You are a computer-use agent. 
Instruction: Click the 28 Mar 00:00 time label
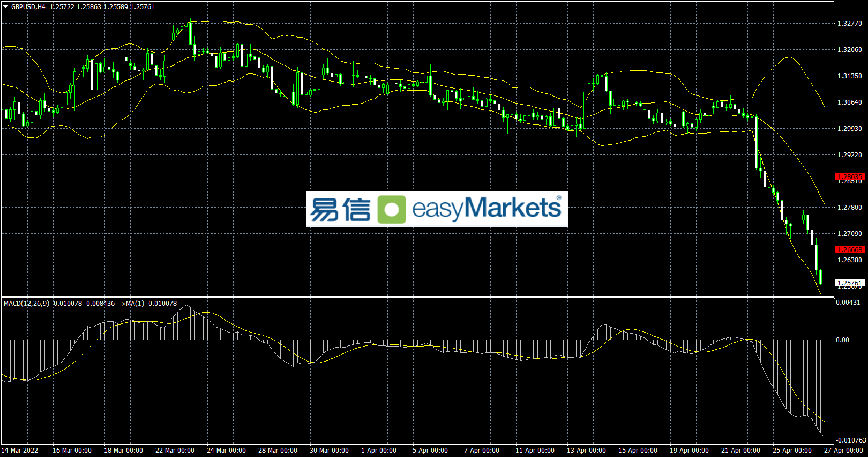278,451
